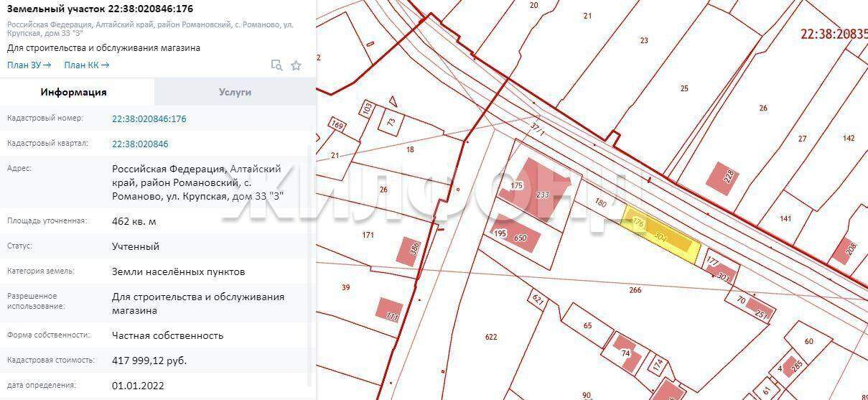Open the План КК link
Screen dimensions: 868x400
click(86, 65)
